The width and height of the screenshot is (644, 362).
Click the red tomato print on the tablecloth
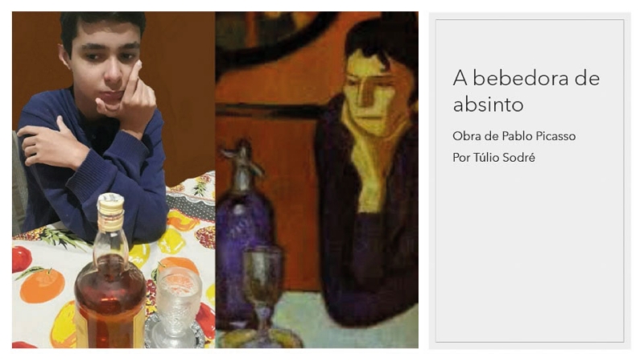21,259
